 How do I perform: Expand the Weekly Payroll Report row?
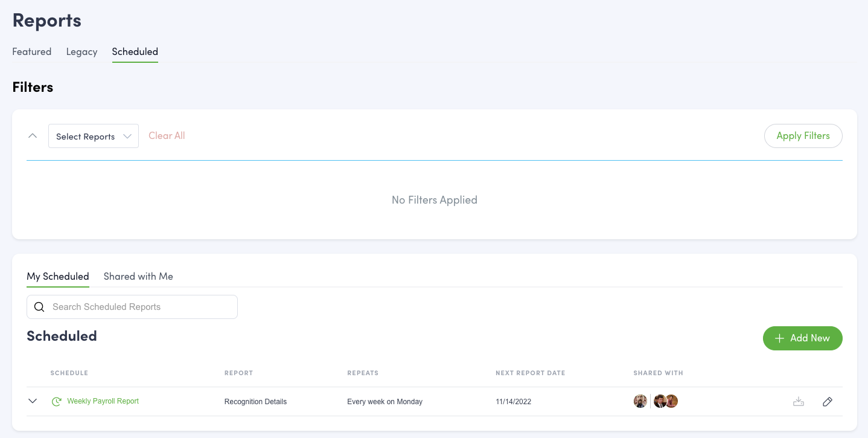click(33, 401)
